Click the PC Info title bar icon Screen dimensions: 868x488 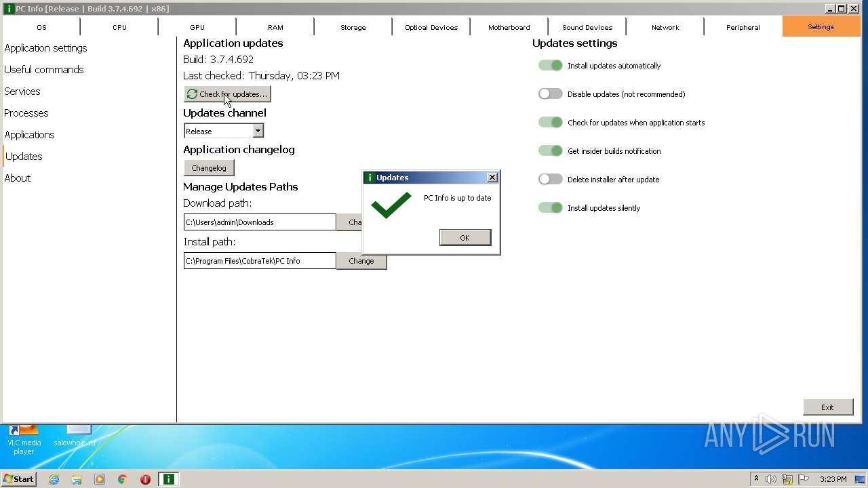click(x=9, y=9)
